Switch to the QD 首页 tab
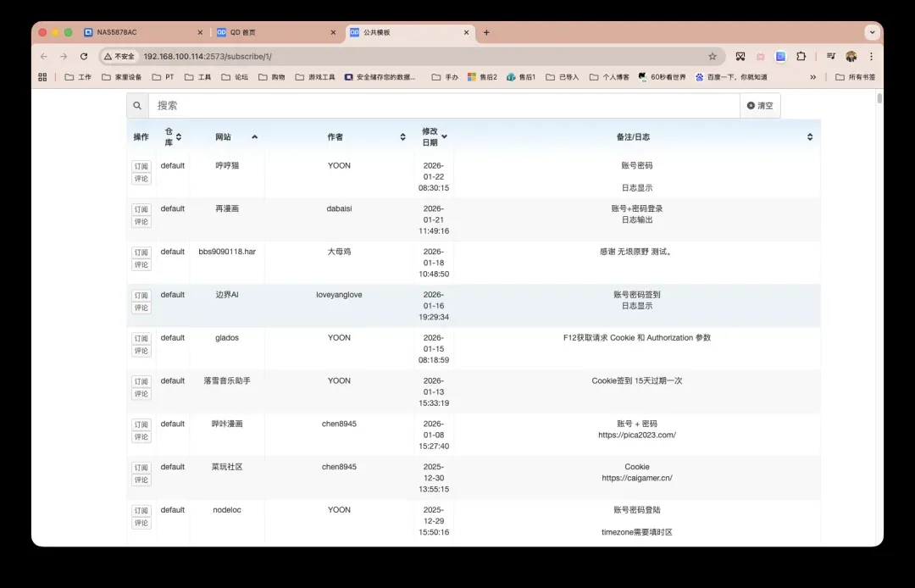The height and width of the screenshot is (588, 915). pos(271,32)
